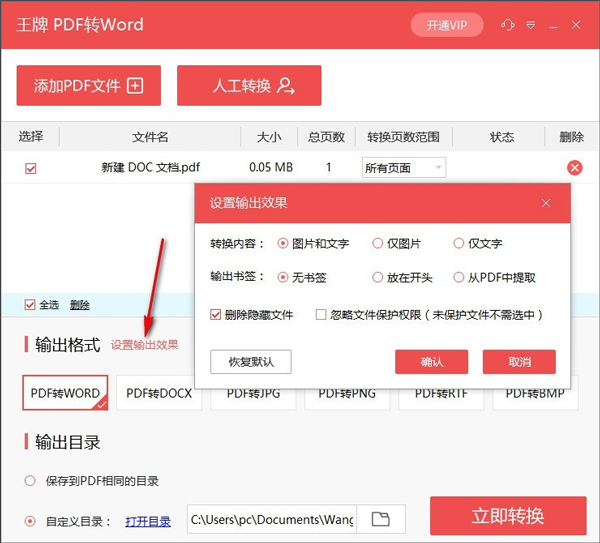Viewport: 600px width, 543px height.
Task: Select PDF转BMP output format
Action: pyautogui.click(x=535, y=399)
